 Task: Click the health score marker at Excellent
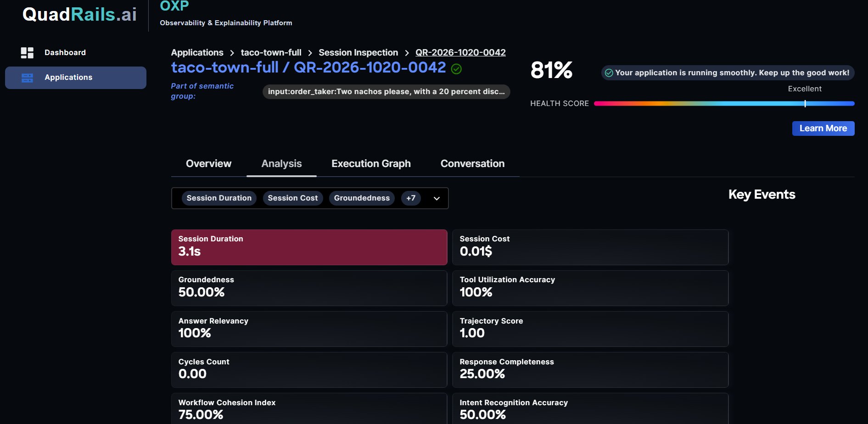tap(805, 104)
